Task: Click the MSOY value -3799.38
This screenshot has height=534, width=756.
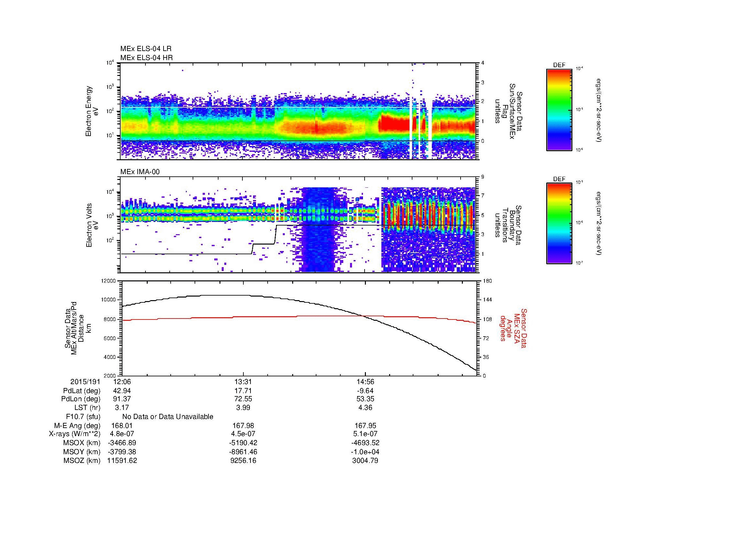Action: [x=122, y=452]
